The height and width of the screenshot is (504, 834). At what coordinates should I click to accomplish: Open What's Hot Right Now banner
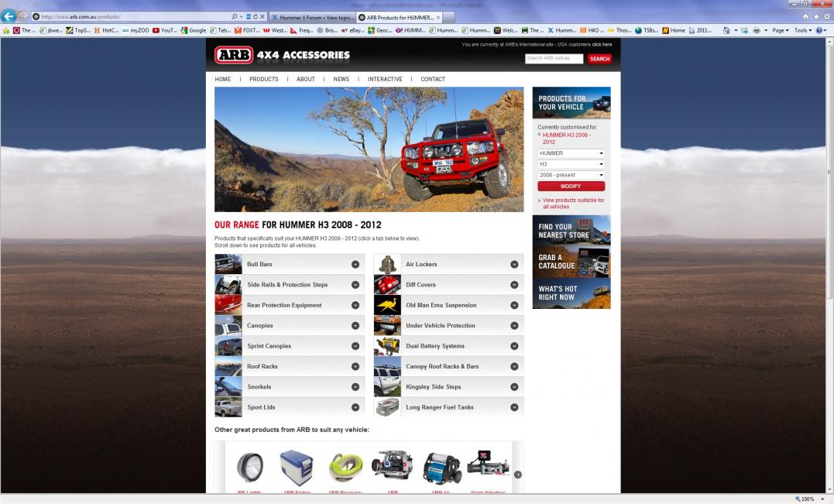click(571, 293)
